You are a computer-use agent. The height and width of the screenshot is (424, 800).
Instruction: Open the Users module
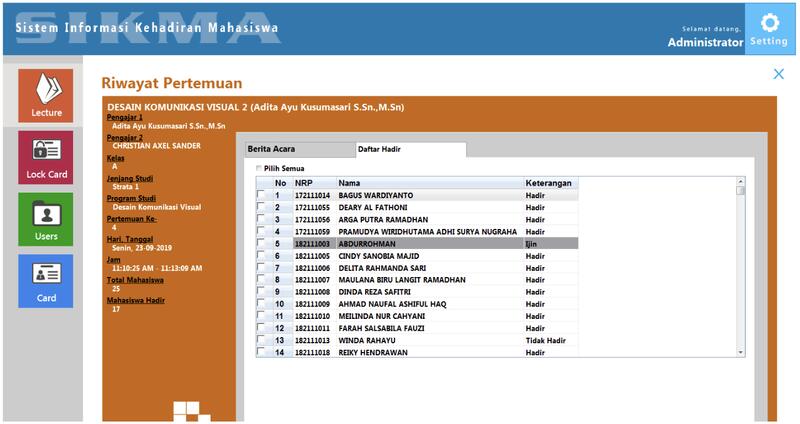coord(46,219)
